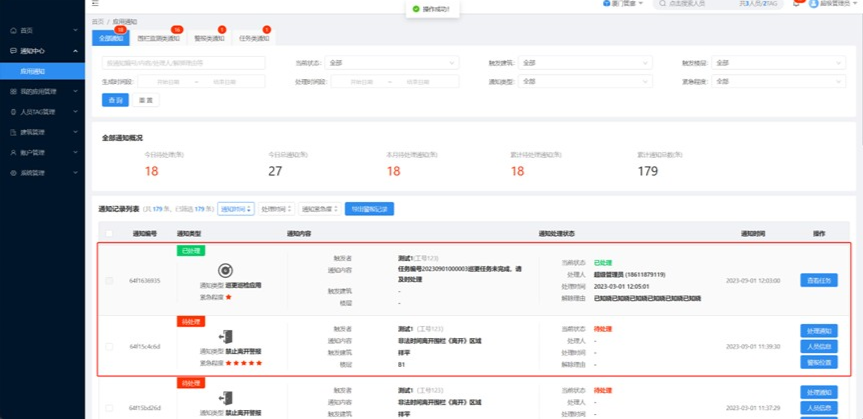Click the notification search input field
Viewport: 863px width, 419px height.
[x=181, y=63]
